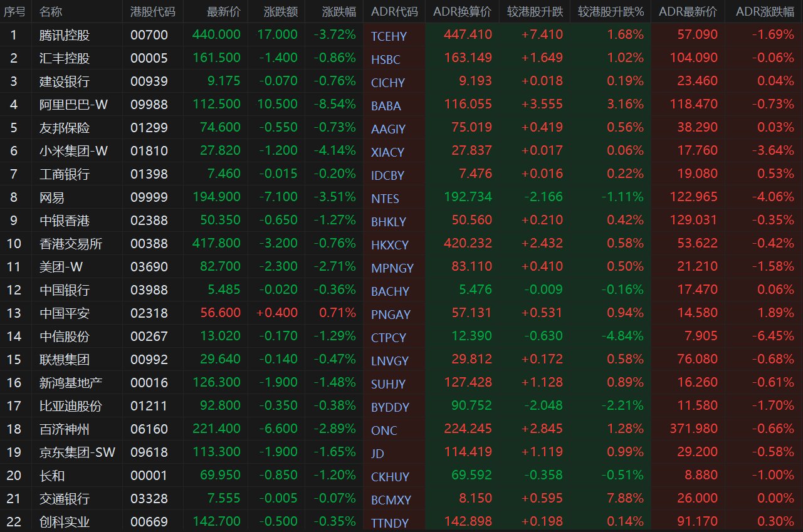The image size is (803, 532).
Task: Select the Hong Kong stock code 06160
Action: coord(149,429)
